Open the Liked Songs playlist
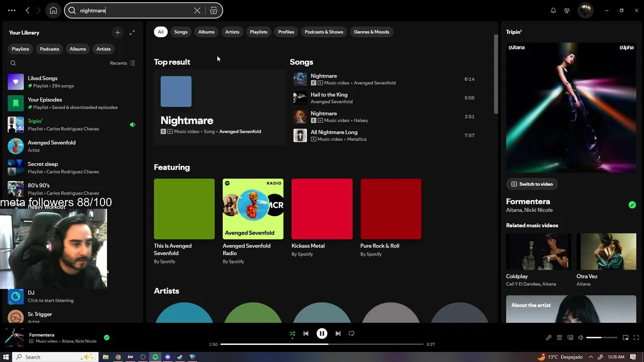This screenshot has height=362, width=644. pos(72,82)
